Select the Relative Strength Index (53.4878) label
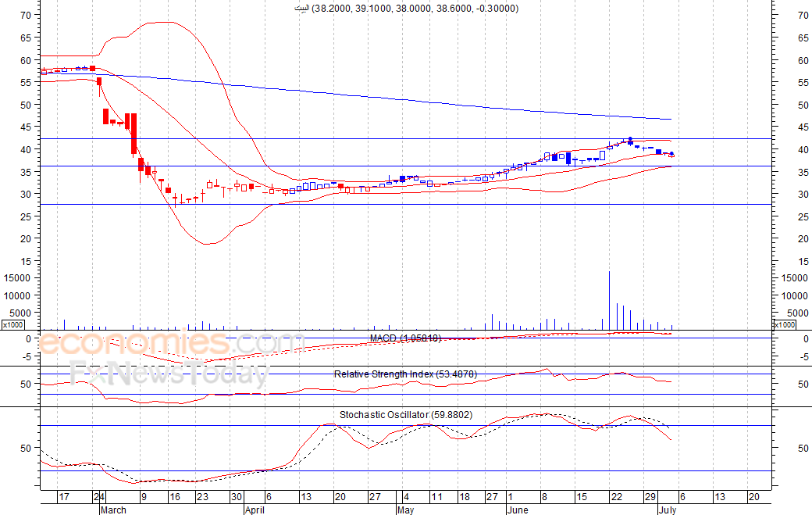The height and width of the screenshot is (515, 812). [x=405, y=374]
